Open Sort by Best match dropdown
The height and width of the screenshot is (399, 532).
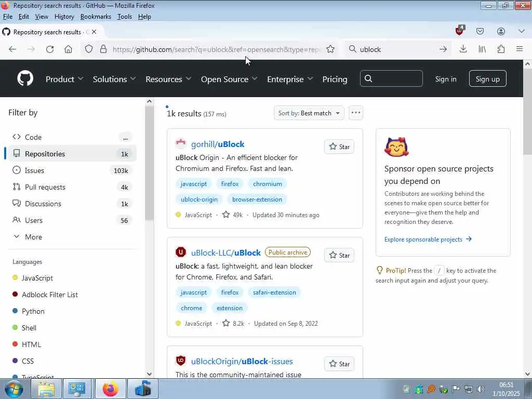point(309,113)
